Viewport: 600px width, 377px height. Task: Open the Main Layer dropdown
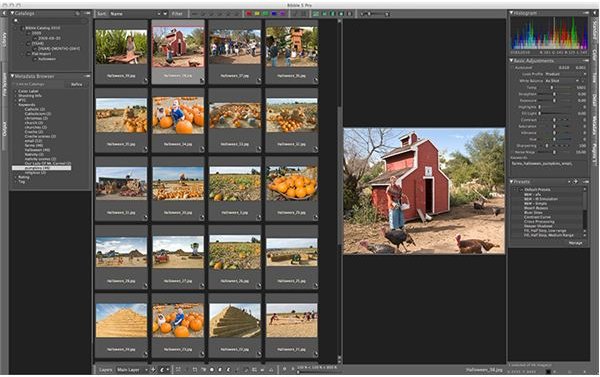132,370
